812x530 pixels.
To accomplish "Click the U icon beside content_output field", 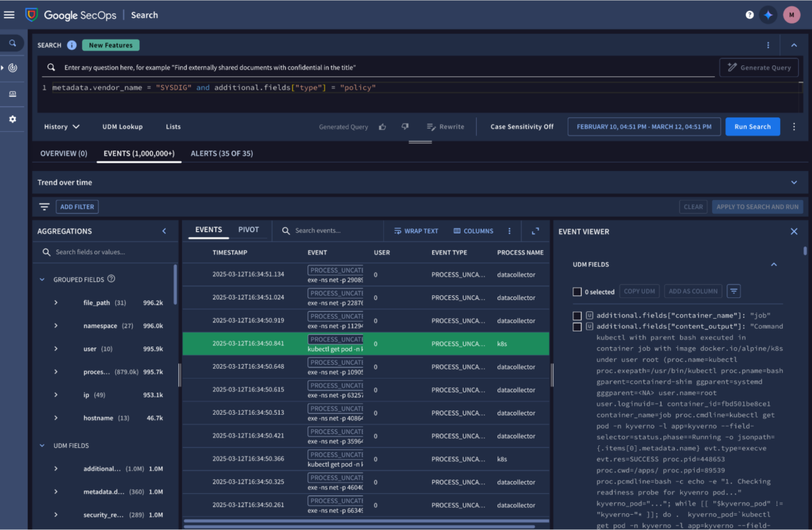I will coord(589,326).
